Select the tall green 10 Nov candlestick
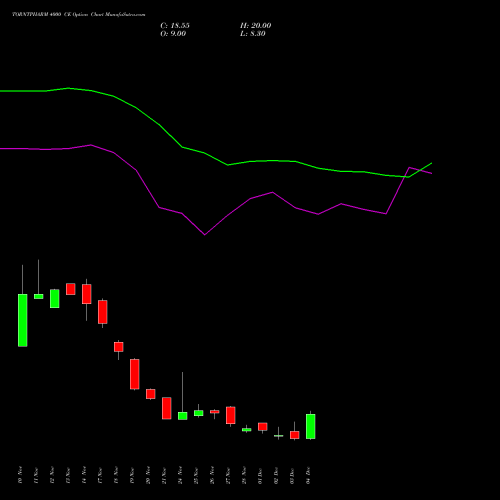The width and height of the screenshot is (500, 500). tap(23, 320)
